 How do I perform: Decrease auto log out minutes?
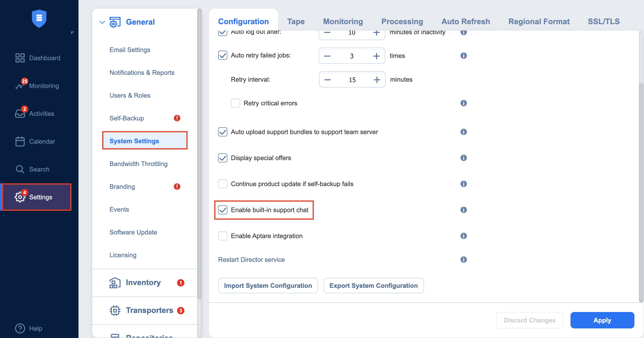[327, 33]
